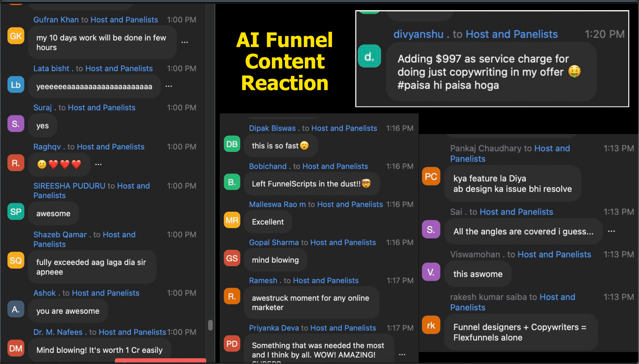Open more options for Sai's angles message
The width and height of the screenshot is (639, 364).
pos(611,231)
